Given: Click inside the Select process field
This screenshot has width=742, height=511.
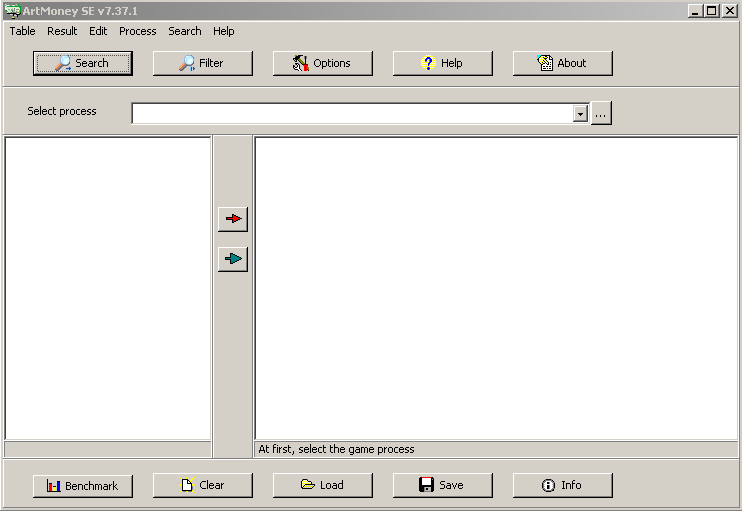Looking at the screenshot, I should [x=350, y=114].
